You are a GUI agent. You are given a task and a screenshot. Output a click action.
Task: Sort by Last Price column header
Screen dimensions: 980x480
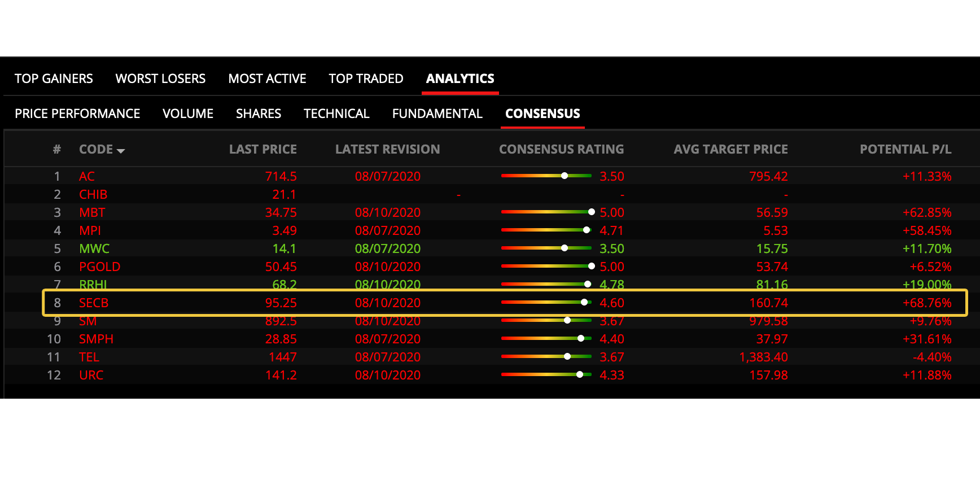pyautogui.click(x=263, y=149)
